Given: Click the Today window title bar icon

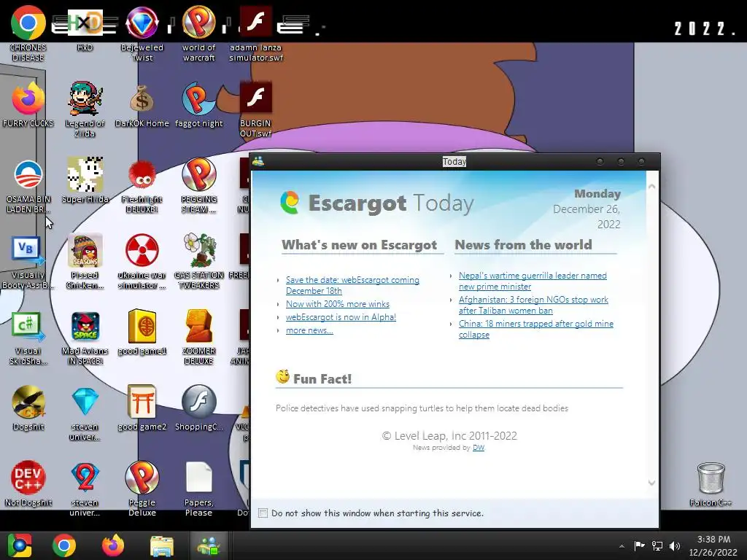Looking at the screenshot, I should click(258, 161).
